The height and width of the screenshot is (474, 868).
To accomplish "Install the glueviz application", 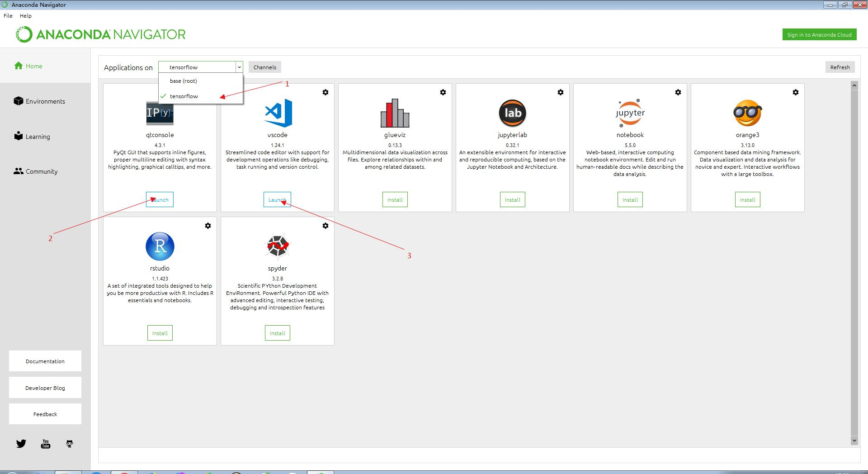I will tap(395, 199).
